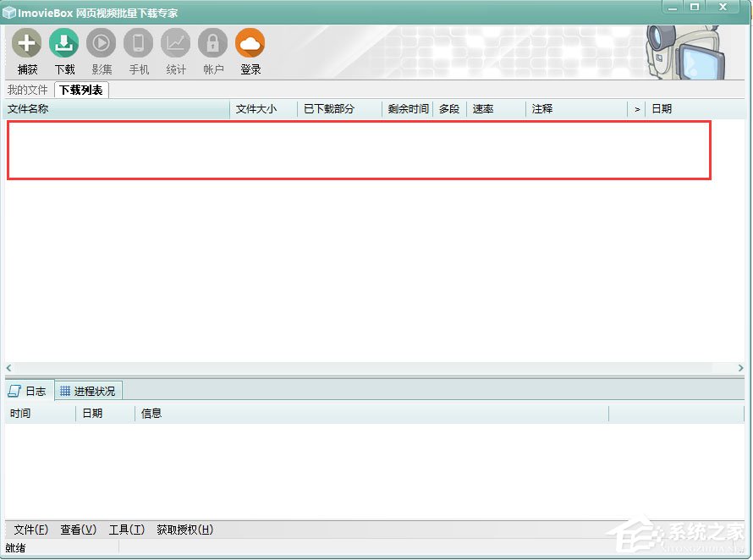Open the 日志 log panel tab
The width and height of the screenshot is (753, 560).
30,390
